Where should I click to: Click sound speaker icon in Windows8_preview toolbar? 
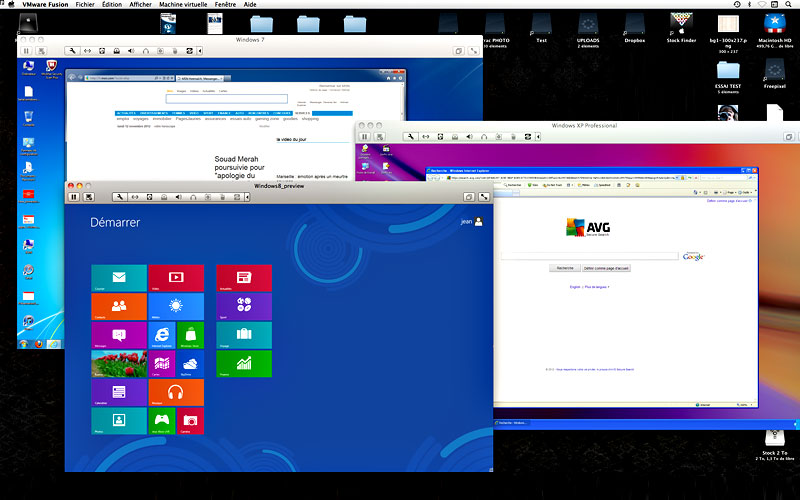[x=179, y=197]
